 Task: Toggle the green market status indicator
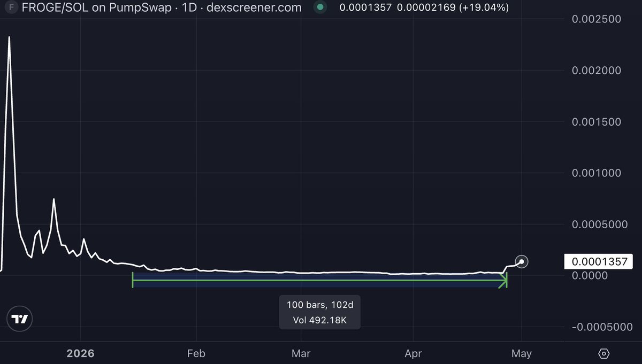(320, 8)
